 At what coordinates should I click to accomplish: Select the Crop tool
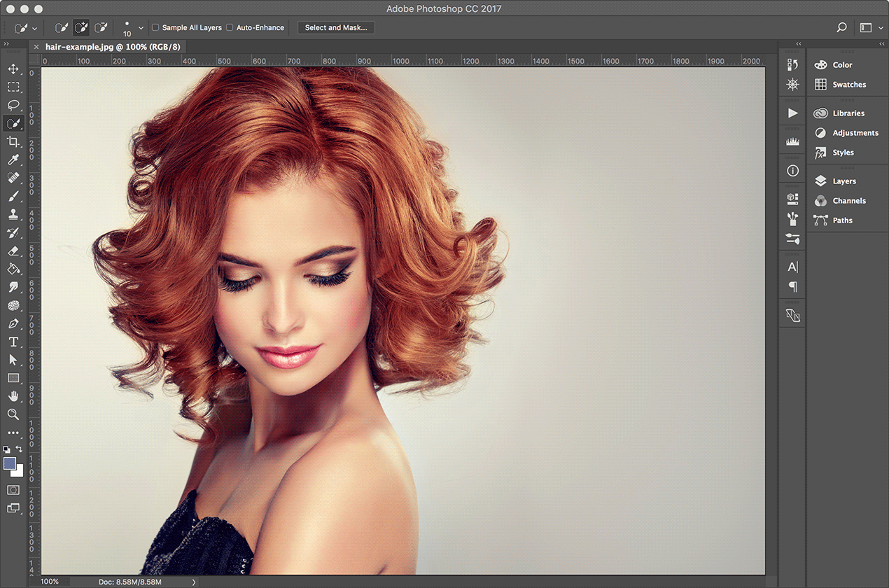tap(13, 142)
